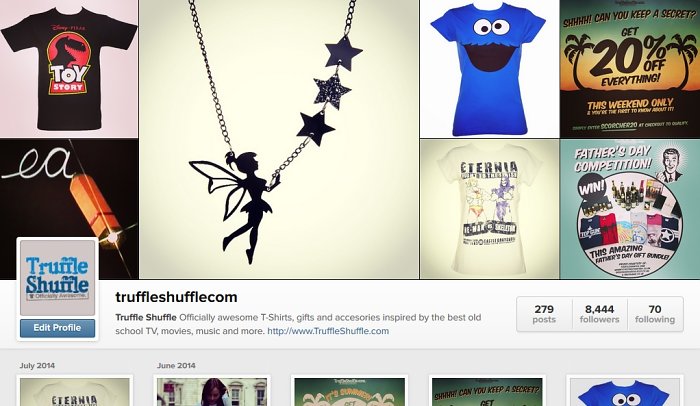This screenshot has height=406, width=700.
Task: Open the fairy necklace photo
Action: [279, 139]
